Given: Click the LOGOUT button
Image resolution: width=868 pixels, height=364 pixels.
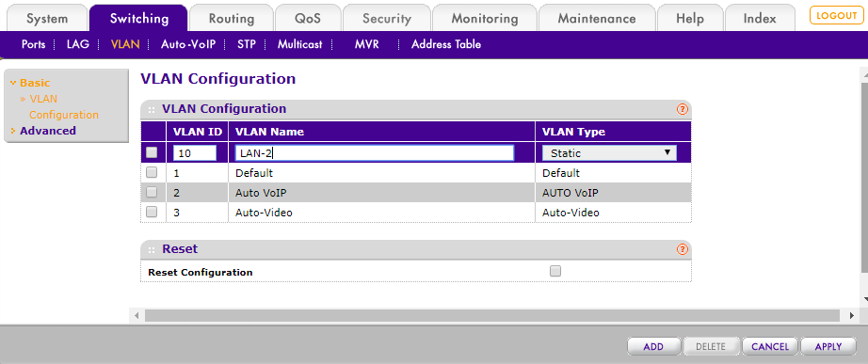Looking at the screenshot, I should pyautogui.click(x=836, y=15).
